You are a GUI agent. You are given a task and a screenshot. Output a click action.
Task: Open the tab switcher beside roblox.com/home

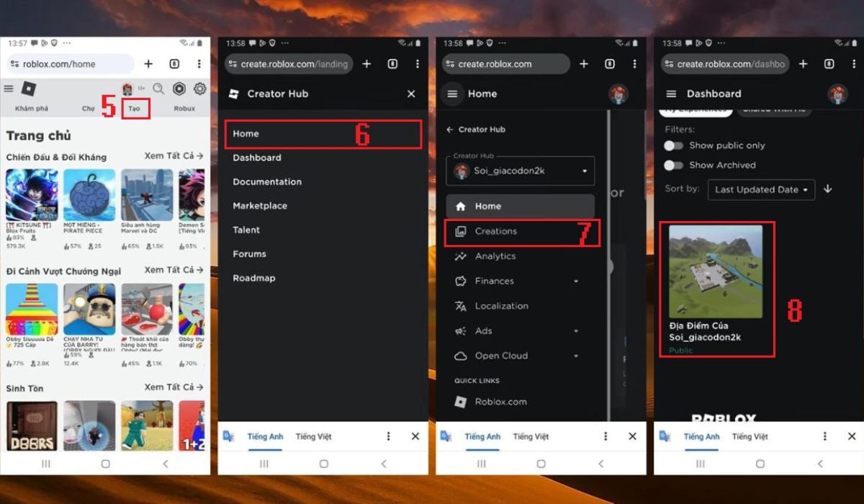tap(174, 64)
